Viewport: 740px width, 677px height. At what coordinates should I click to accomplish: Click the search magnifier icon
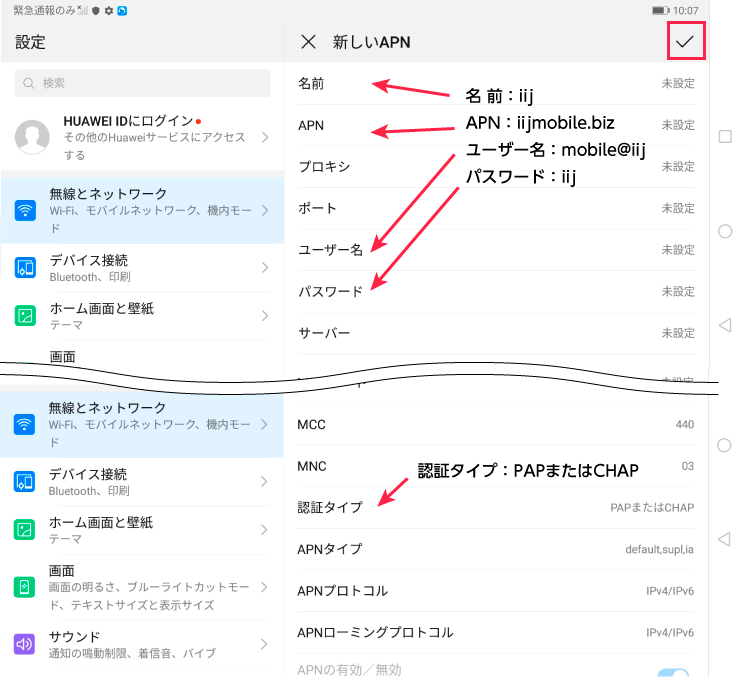29,83
